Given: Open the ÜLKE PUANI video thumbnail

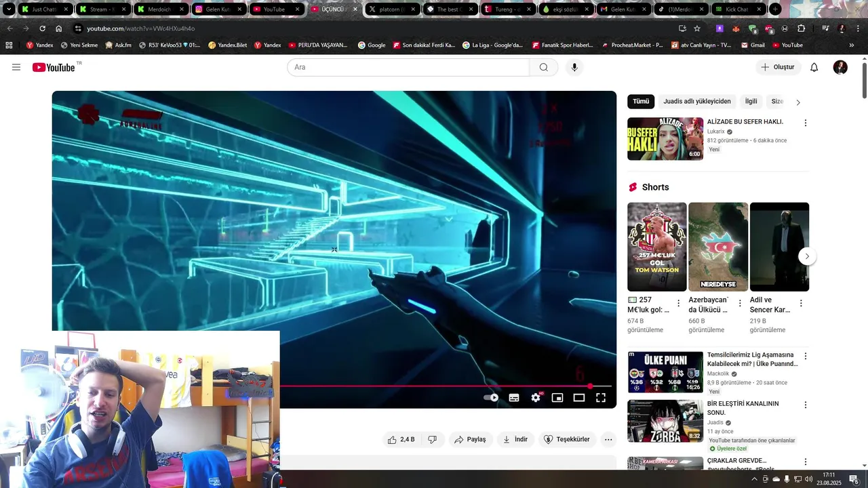Looking at the screenshot, I should coord(665,372).
